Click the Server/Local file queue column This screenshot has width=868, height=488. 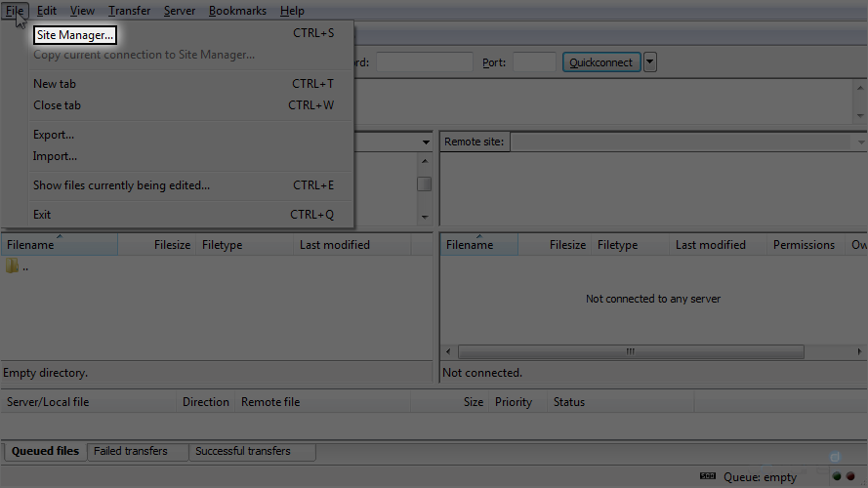(89, 402)
